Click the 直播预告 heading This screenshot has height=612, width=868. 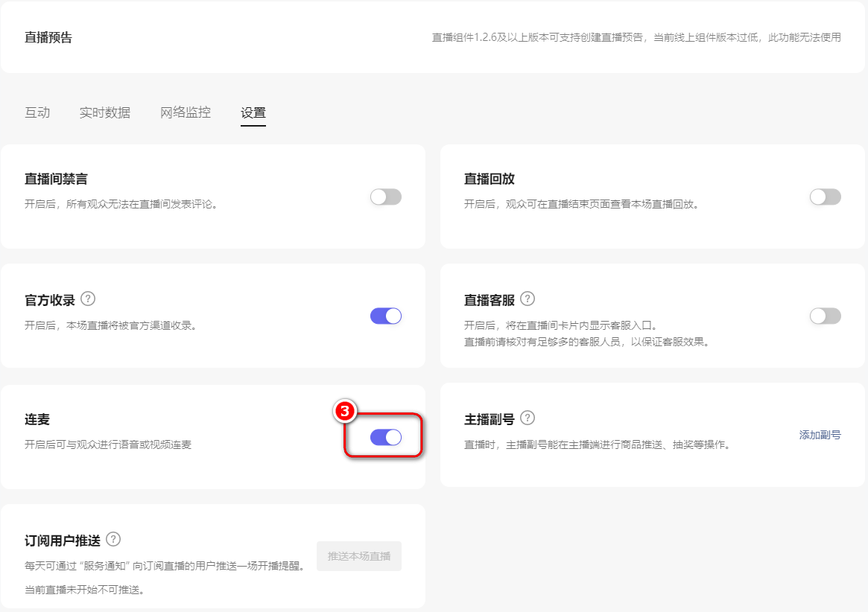[x=48, y=37]
